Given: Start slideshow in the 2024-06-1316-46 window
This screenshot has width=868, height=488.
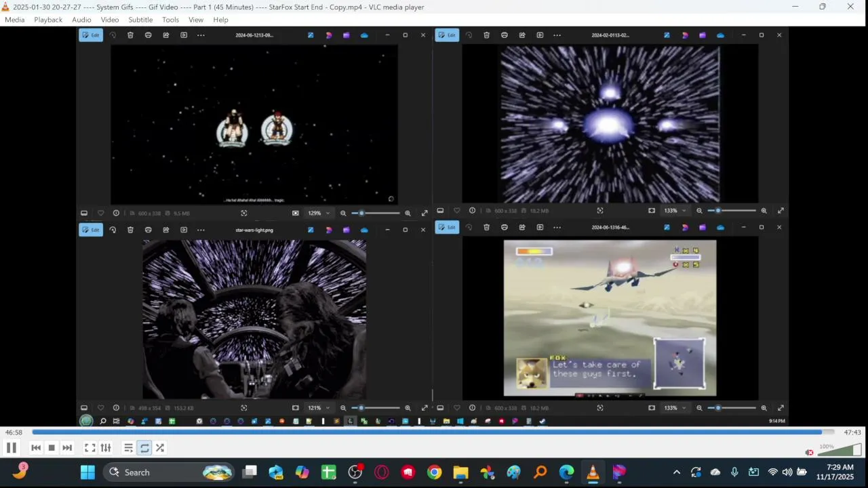Looking at the screenshot, I should (x=540, y=227).
